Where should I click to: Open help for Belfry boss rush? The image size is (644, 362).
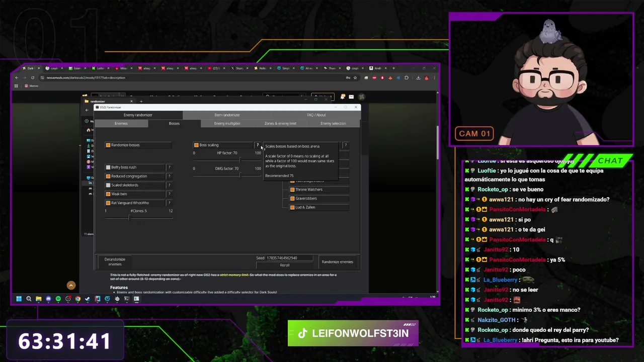169,167
